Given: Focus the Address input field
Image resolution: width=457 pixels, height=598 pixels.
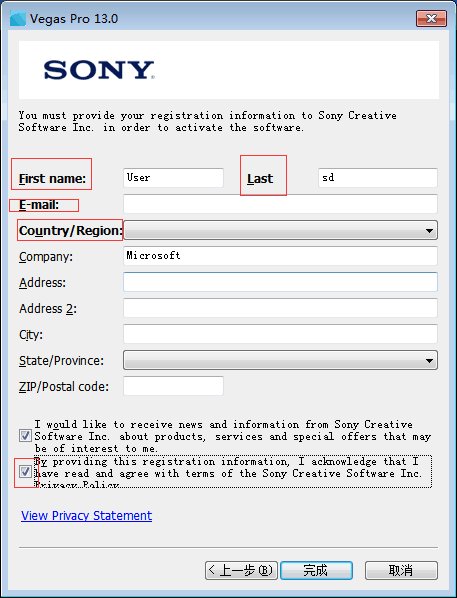Looking at the screenshot, I should point(280,282).
